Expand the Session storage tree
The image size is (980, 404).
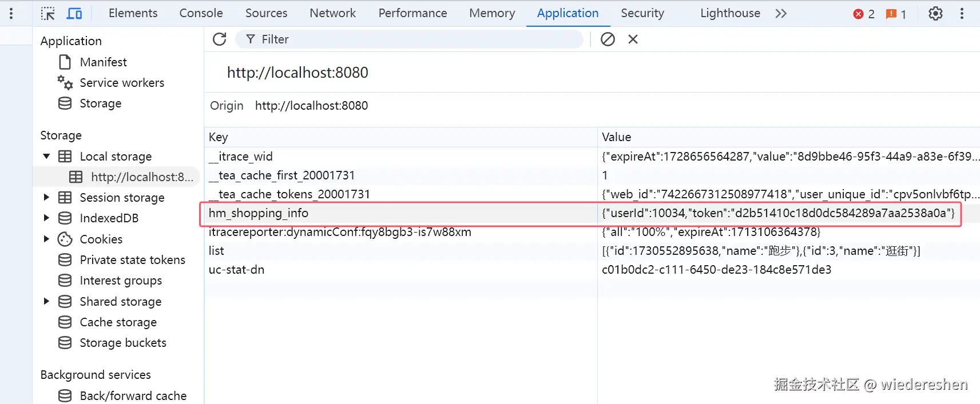pyautogui.click(x=46, y=198)
